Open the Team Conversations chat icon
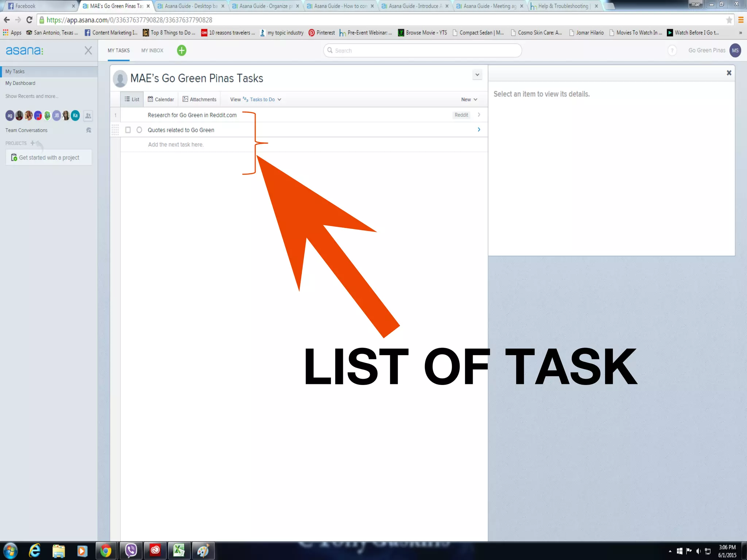 [x=88, y=130]
